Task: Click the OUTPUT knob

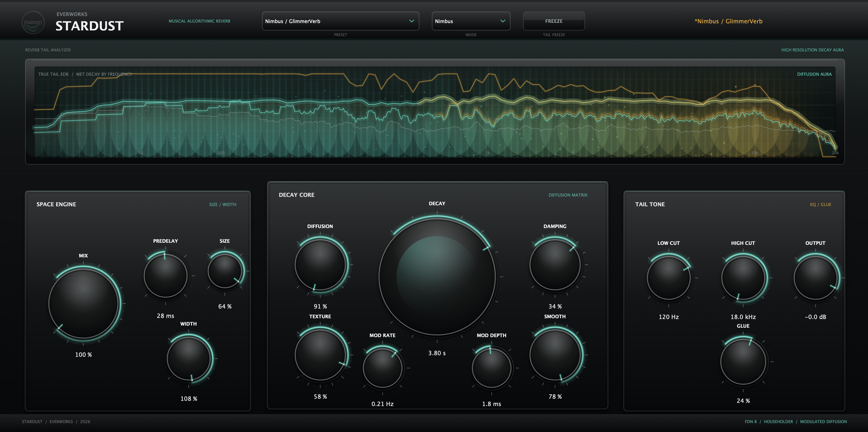Action: point(815,278)
